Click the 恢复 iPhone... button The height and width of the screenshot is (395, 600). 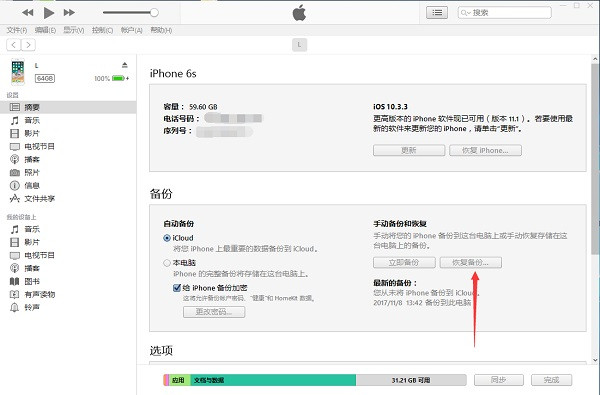[485, 150]
